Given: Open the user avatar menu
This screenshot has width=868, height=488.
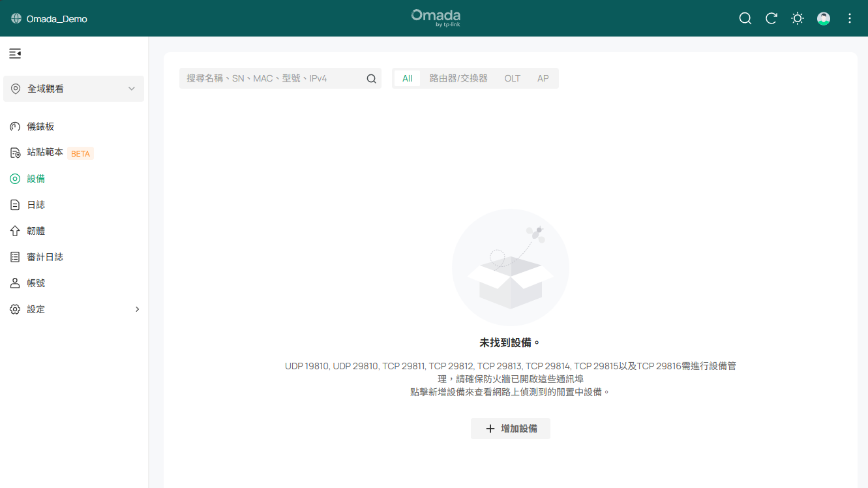Looking at the screenshot, I should [x=824, y=18].
